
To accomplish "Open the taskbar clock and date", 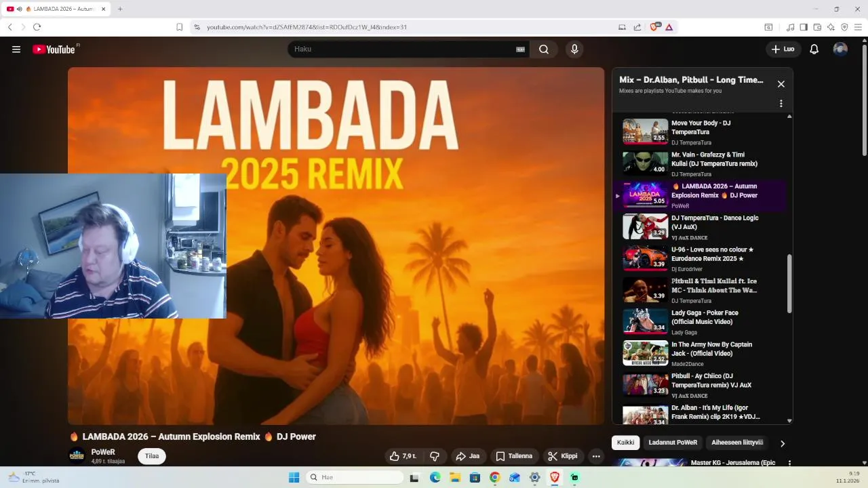I will (849, 477).
